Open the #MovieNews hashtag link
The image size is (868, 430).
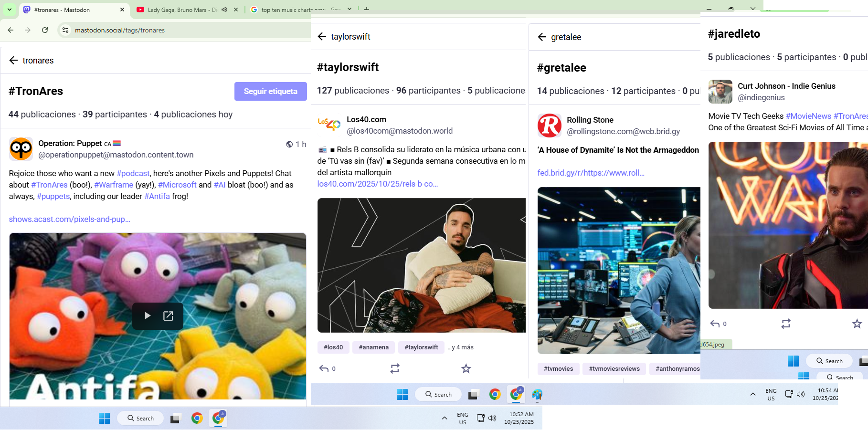(x=809, y=116)
